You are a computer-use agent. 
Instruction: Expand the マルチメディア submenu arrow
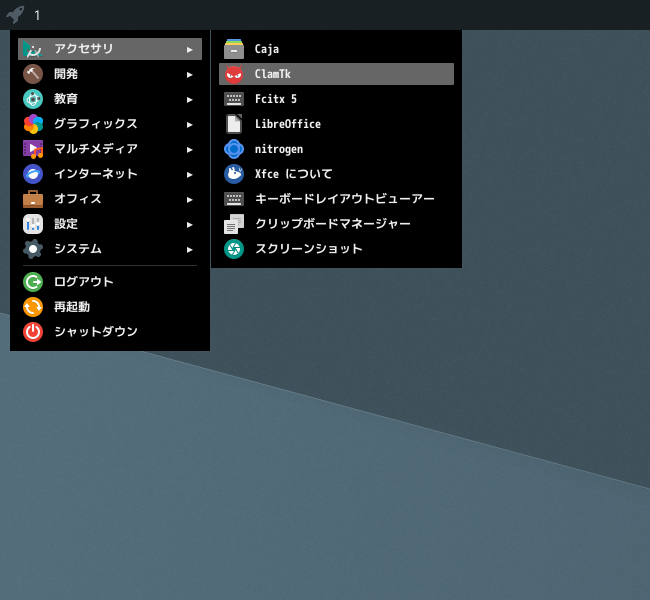click(189, 150)
